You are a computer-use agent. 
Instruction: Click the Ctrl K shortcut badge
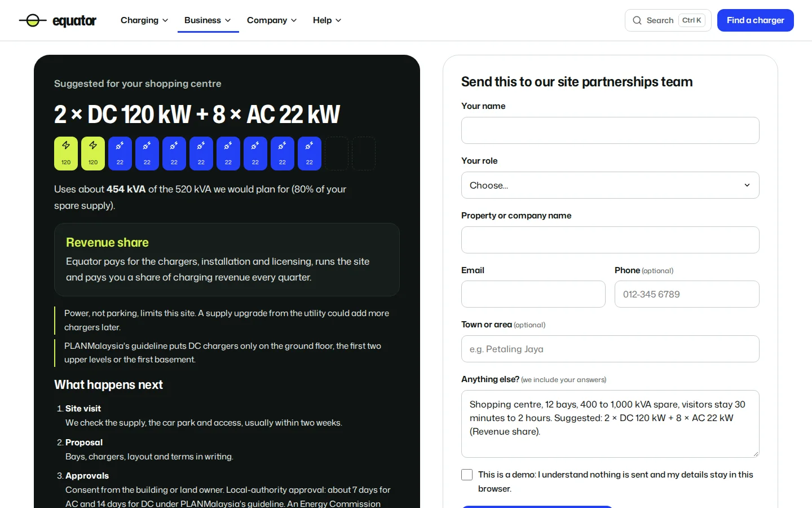[692, 20]
